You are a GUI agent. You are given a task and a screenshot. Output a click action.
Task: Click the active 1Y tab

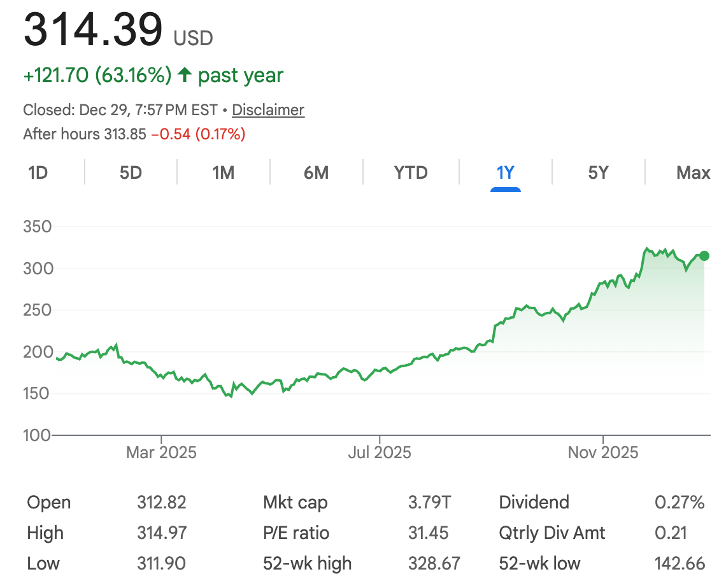[505, 172]
